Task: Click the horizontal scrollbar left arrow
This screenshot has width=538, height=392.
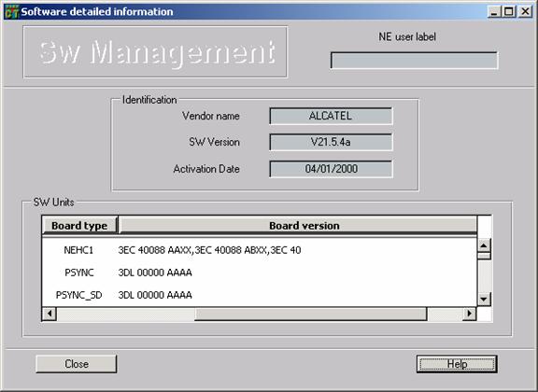Action: 50,314
